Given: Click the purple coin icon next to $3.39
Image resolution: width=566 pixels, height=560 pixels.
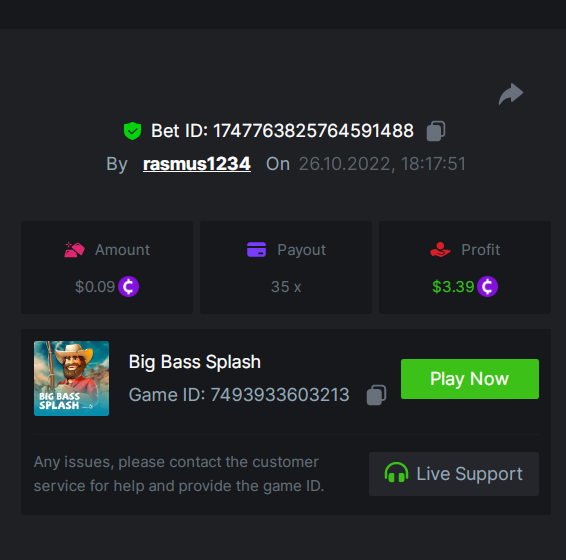Looking at the screenshot, I should coord(487,287).
